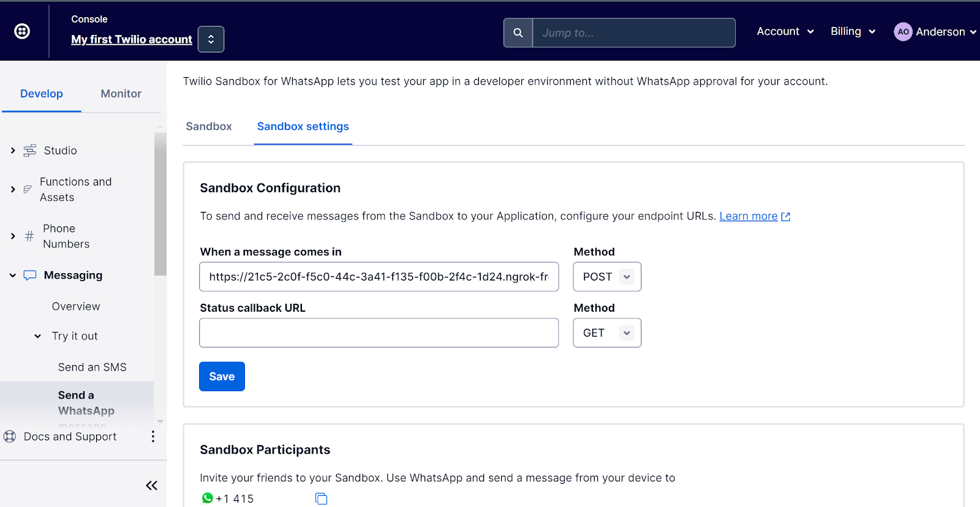The height and width of the screenshot is (507, 980).
Task: Click the Phone Numbers hash icon
Action: (29, 236)
